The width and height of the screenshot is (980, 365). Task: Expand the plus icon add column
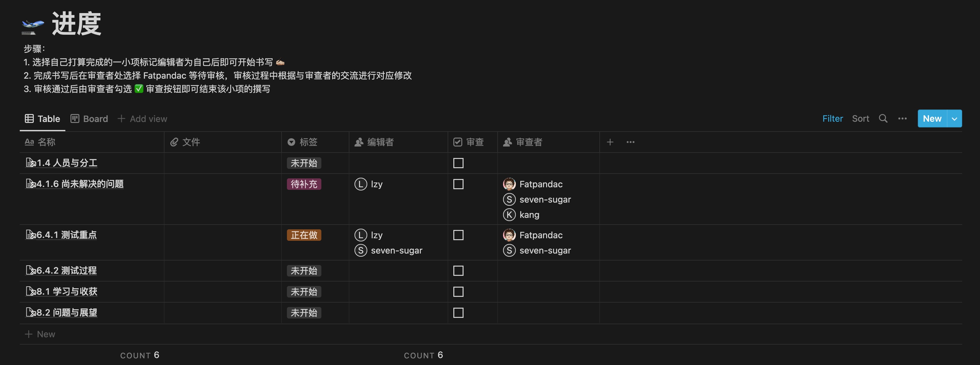[610, 142]
